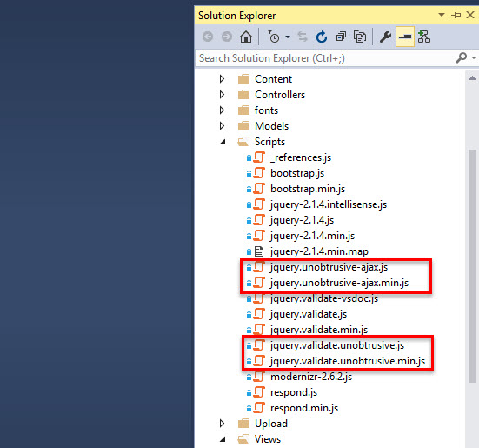The height and width of the screenshot is (448, 479).
Task: Select jquery-2.1.4.min.js file
Action: (312, 236)
